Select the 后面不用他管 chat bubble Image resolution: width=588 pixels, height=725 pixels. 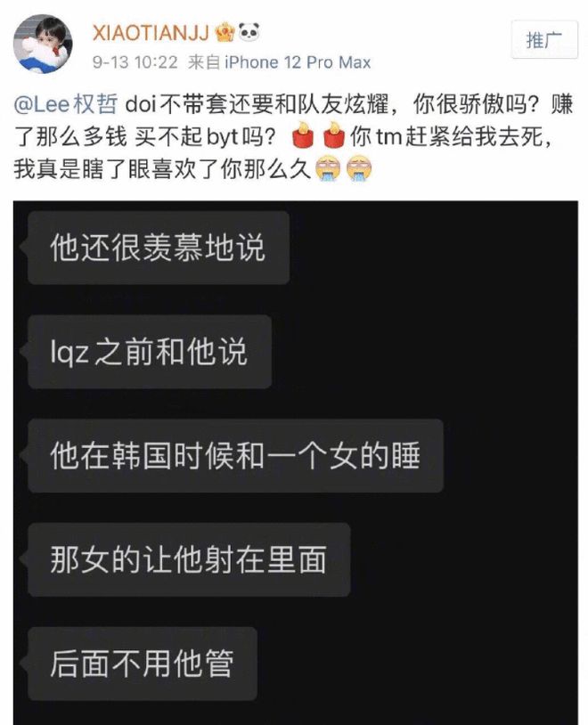pyautogui.click(x=143, y=664)
